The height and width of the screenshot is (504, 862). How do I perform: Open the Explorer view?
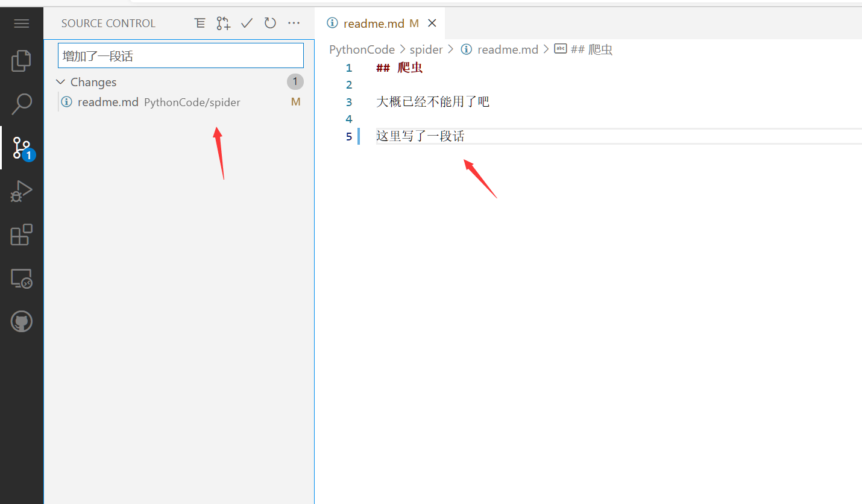[22, 60]
